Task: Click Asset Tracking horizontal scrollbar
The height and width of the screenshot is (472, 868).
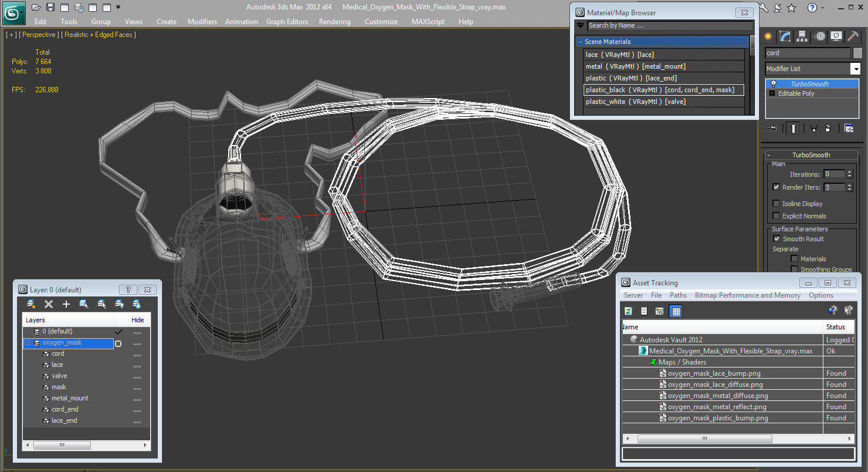Action: click(x=738, y=439)
